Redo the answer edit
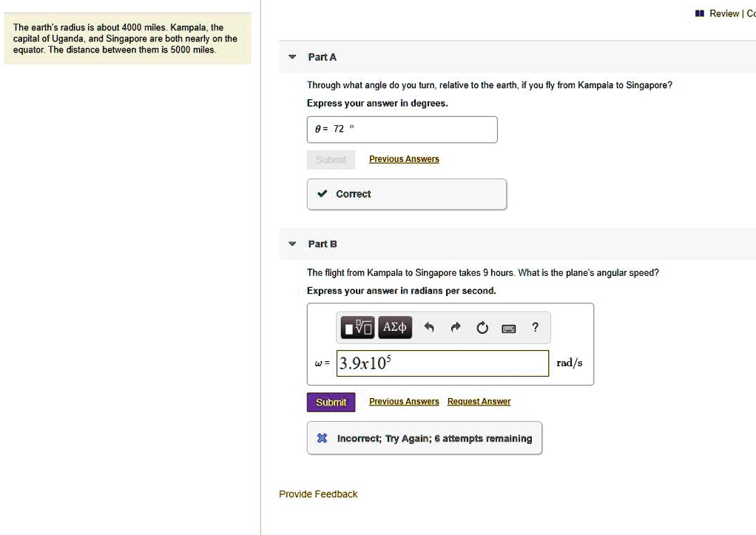756x535 pixels. tap(456, 328)
